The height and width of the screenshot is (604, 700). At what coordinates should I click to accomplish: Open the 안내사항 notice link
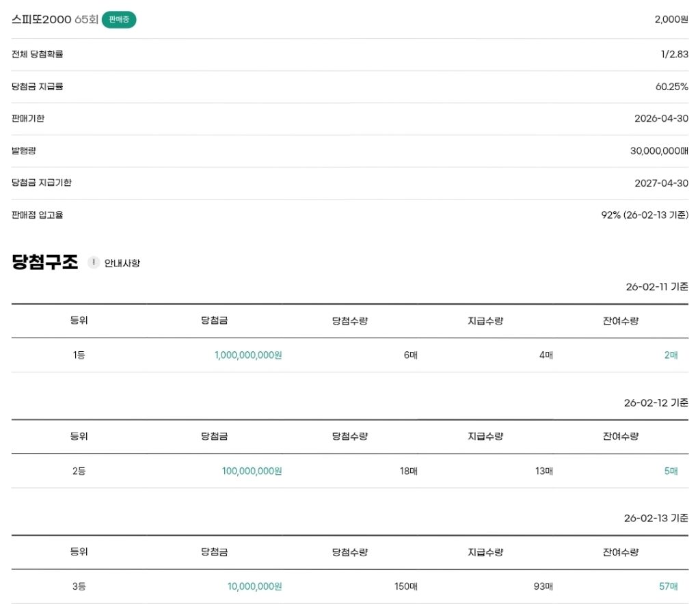122,263
